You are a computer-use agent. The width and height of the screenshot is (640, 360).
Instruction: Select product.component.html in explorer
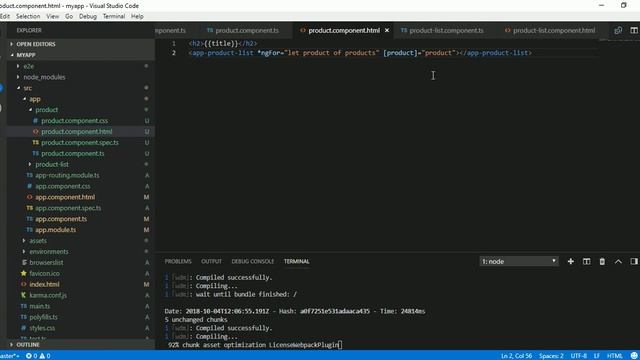76,131
